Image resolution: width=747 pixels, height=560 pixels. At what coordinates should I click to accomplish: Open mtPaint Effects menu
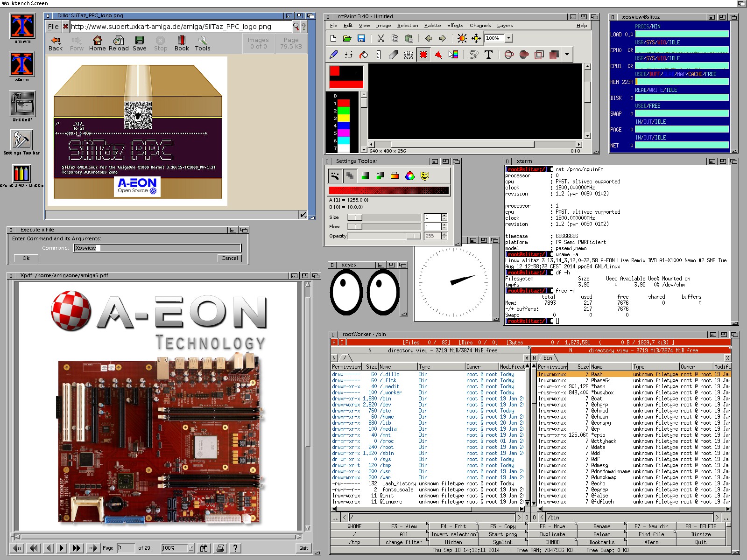point(455,26)
